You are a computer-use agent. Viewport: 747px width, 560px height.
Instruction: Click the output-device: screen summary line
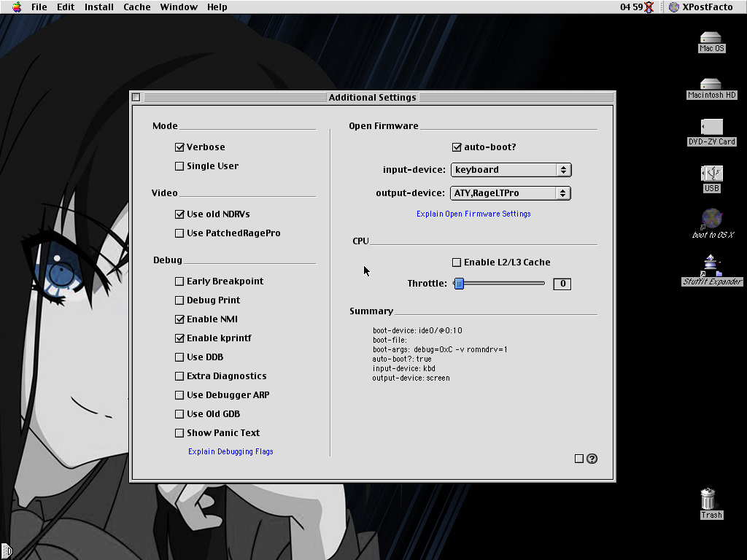(411, 378)
